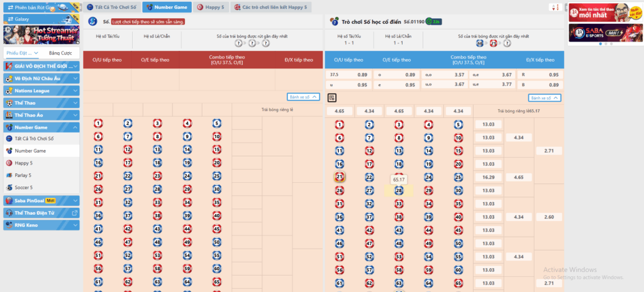Screen dimensions: 644x292
Task: Expand the Saba PinGoal section
Action: point(42,200)
